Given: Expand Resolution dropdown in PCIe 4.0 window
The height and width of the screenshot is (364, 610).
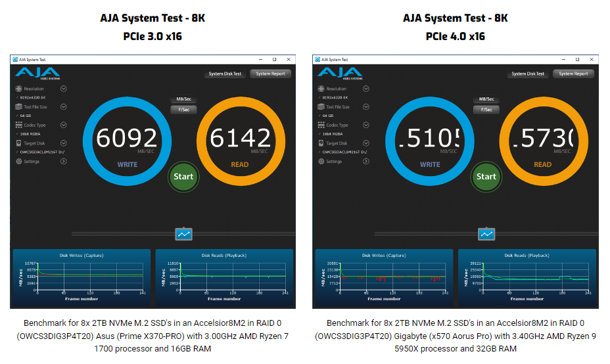Looking at the screenshot, I should (x=366, y=89).
